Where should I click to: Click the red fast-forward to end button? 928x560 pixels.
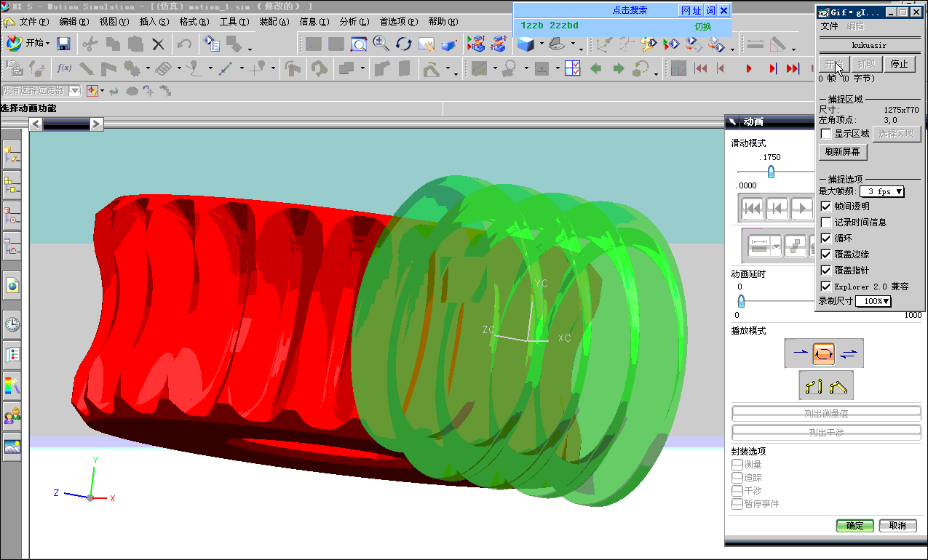(x=793, y=69)
